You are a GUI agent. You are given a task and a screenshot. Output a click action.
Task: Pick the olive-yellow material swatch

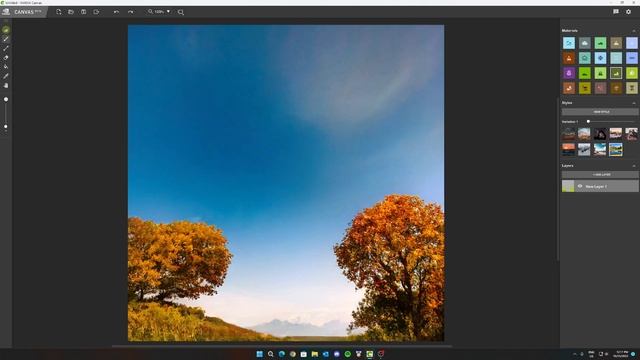[584, 88]
